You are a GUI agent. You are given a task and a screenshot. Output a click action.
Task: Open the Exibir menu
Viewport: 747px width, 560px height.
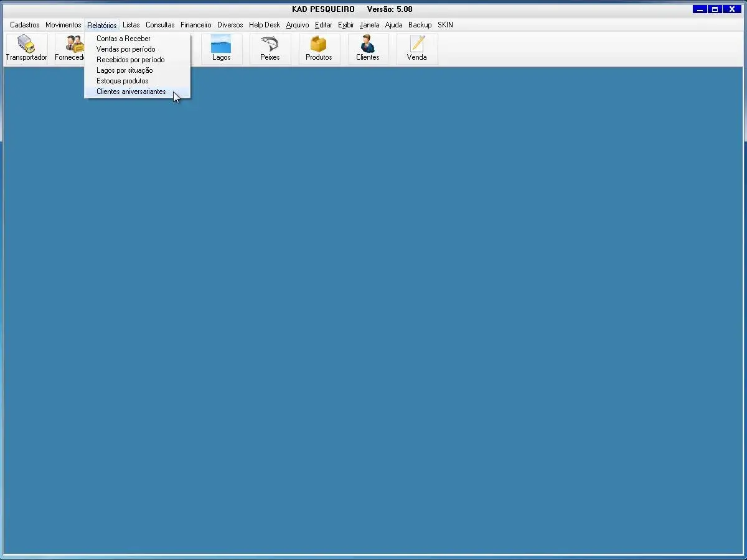[346, 25]
